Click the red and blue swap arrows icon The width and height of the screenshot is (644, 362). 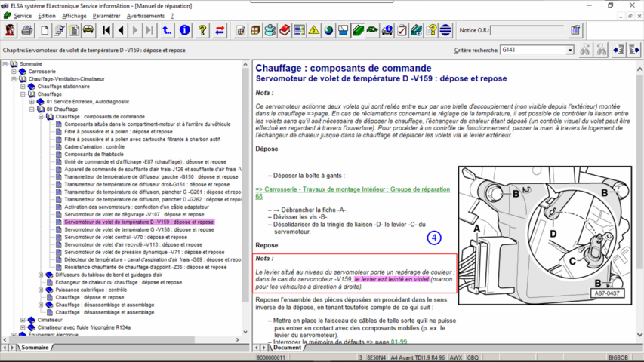[220, 30]
